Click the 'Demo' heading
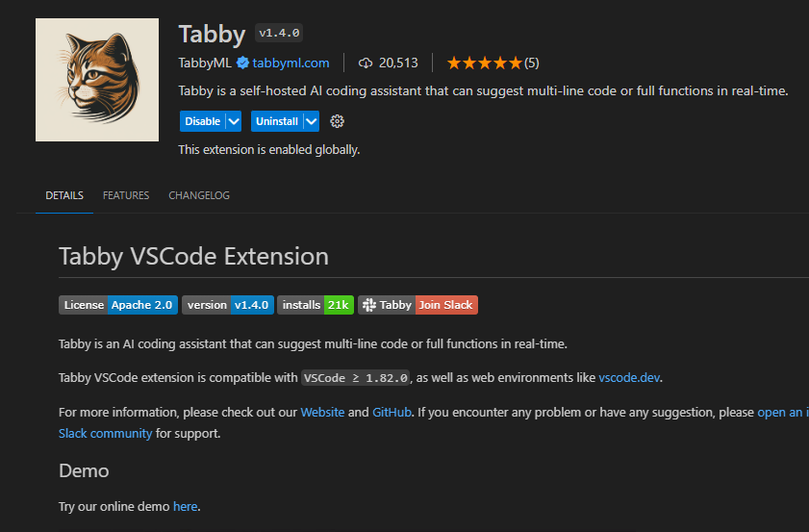Image resolution: width=809 pixels, height=532 pixels. [84, 471]
